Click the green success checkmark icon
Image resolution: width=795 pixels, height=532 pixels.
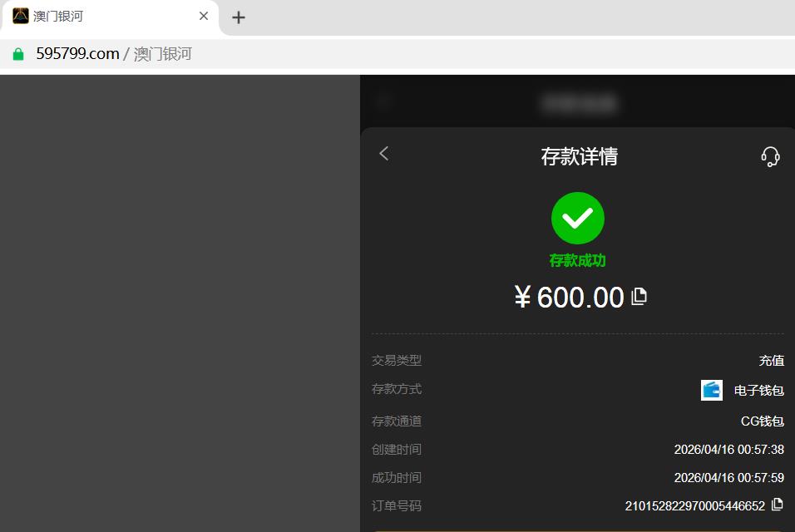pyautogui.click(x=577, y=218)
